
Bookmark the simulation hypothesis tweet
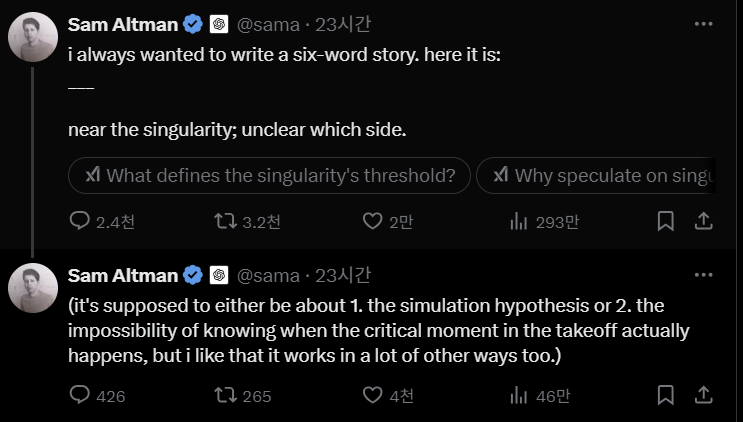point(665,395)
